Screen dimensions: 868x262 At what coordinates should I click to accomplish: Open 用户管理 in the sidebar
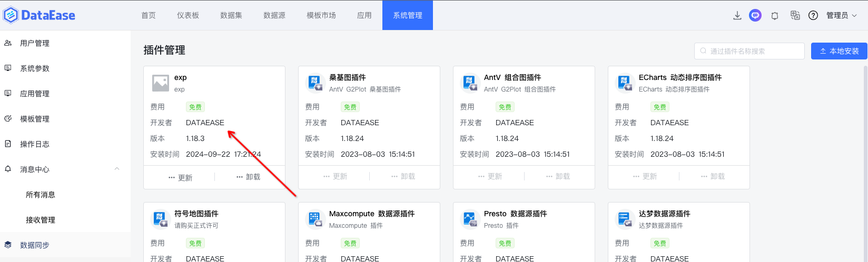tap(35, 43)
